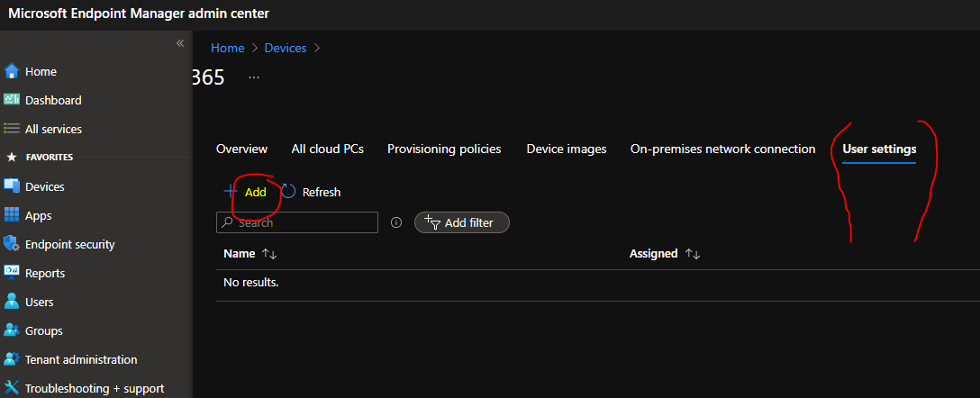The width and height of the screenshot is (980, 398).
Task: Open Users from sidebar text
Action: tap(40, 302)
